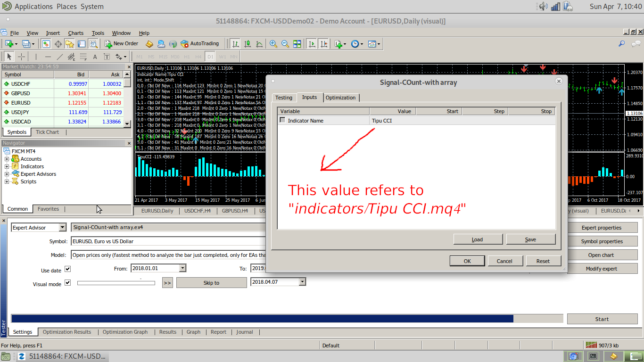
Task: Tick the Indicator Name variable checkbox
Action: [x=282, y=120]
